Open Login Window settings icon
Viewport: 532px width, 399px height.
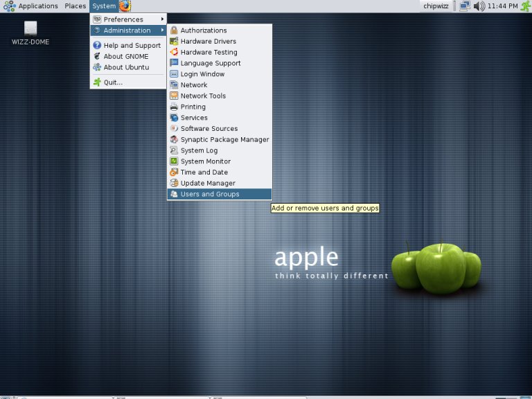coord(174,73)
